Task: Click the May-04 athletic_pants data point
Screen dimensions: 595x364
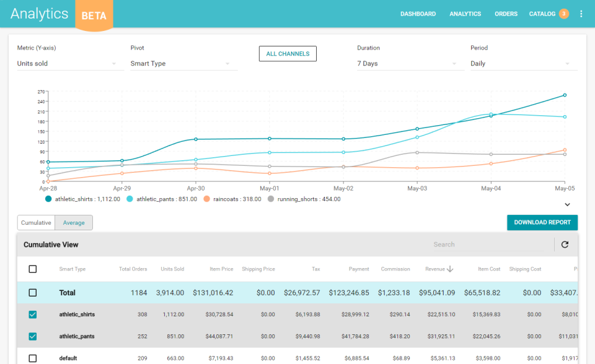Action: [x=491, y=115]
